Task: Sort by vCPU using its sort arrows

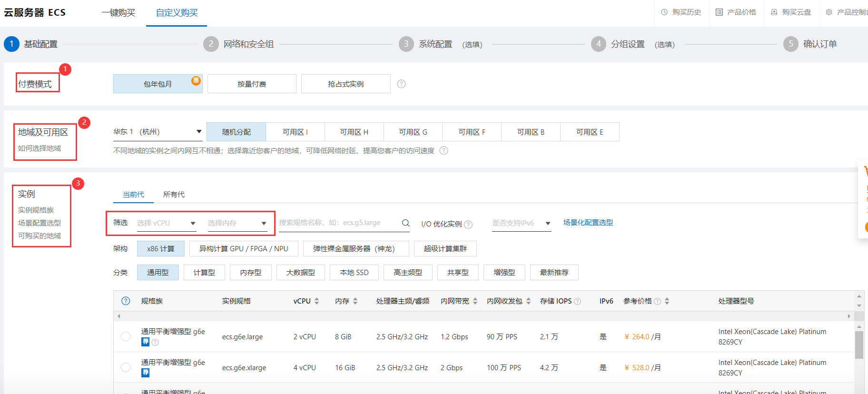Action: [x=317, y=301]
